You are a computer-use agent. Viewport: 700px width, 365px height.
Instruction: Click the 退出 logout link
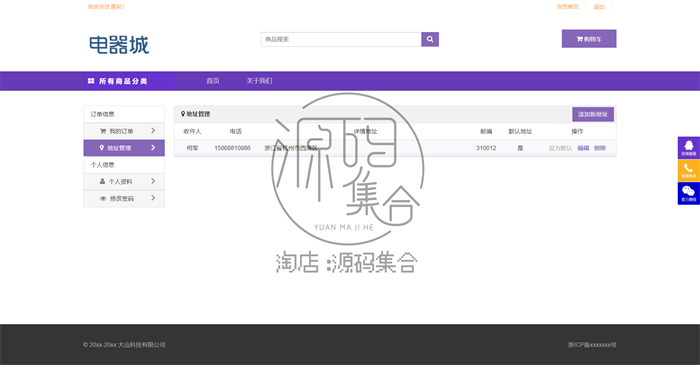[x=599, y=7]
